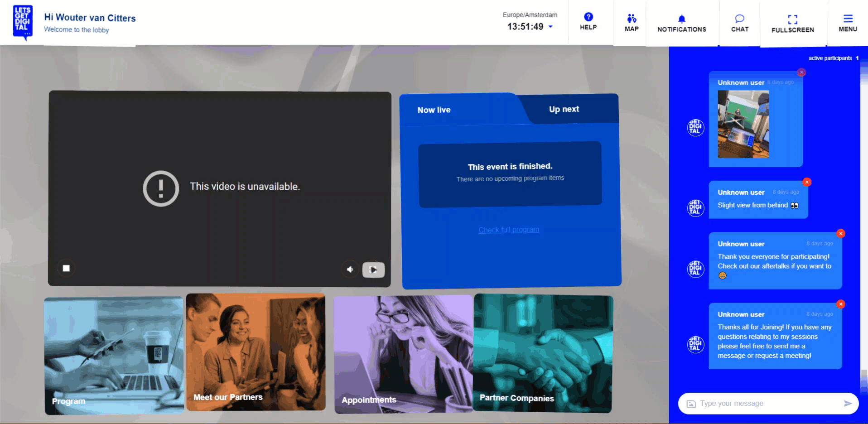Switch to the Now live tab
868x424 pixels.
(434, 110)
